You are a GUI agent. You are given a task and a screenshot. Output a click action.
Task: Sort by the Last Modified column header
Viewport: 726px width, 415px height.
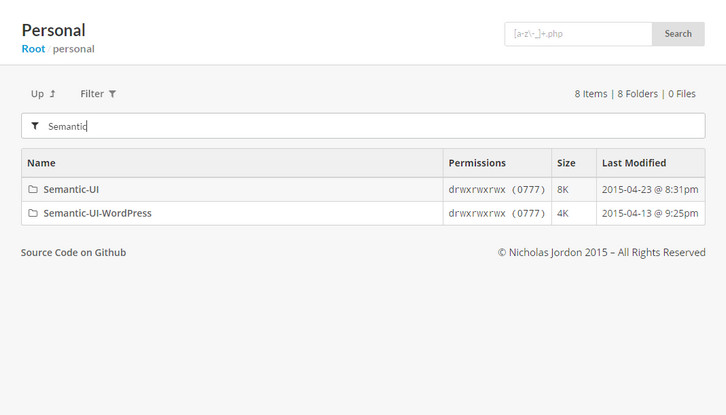click(x=634, y=163)
